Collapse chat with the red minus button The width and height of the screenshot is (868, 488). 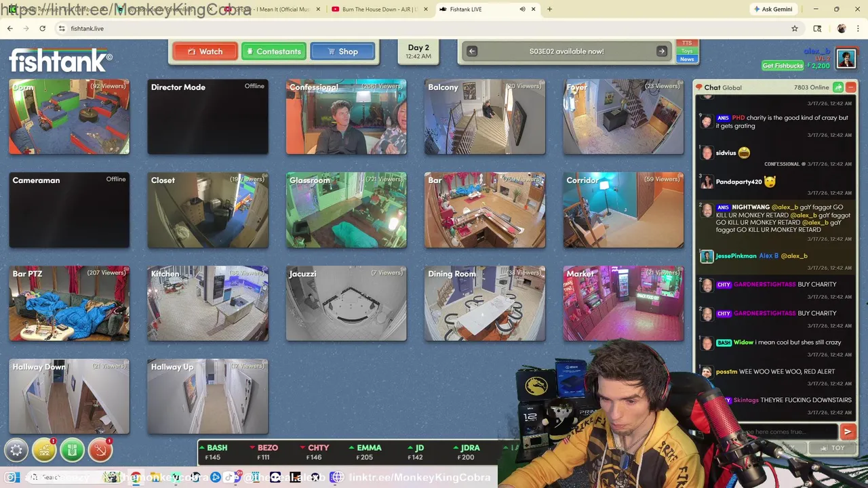(850, 87)
